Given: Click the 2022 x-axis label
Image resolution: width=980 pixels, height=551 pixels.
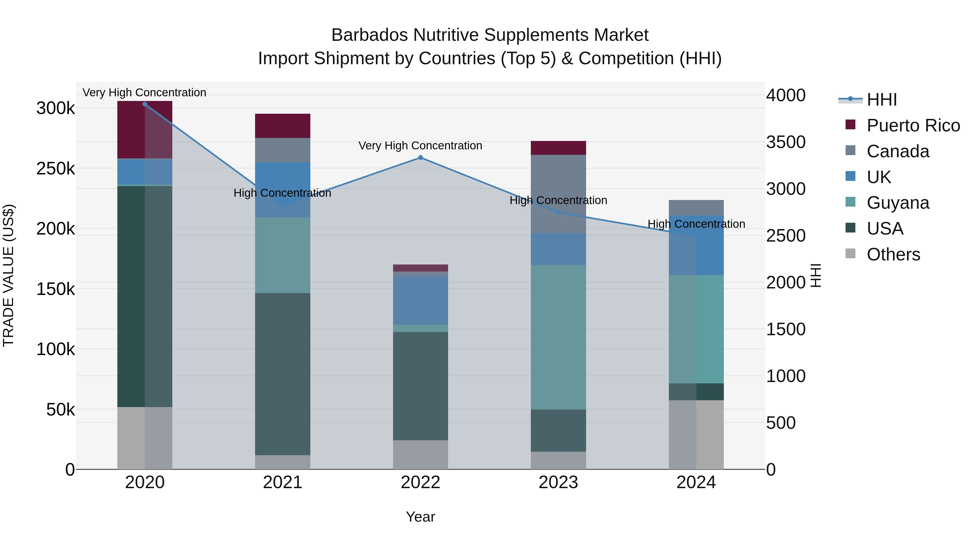Looking at the screenshot, I should coord(420,482).
